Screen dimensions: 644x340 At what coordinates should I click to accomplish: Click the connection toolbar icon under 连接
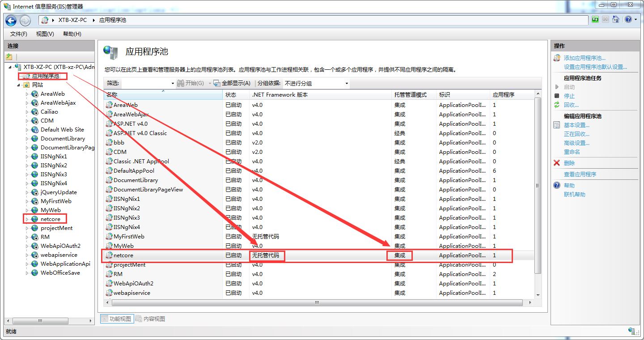tap(9, 57)
